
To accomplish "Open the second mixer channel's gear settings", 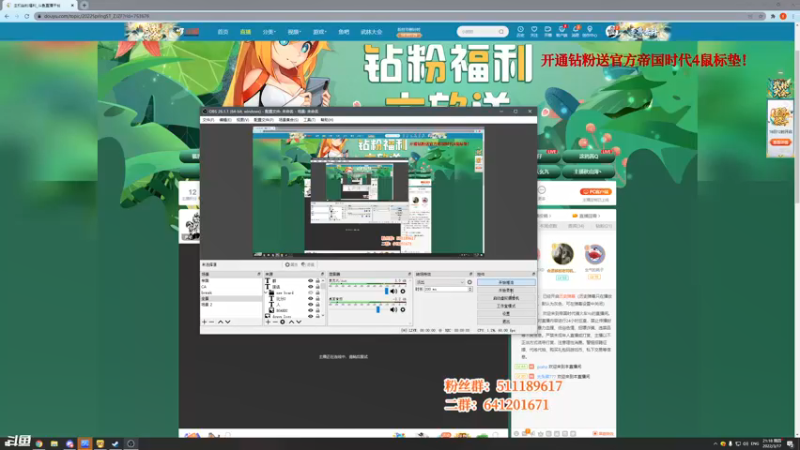I will pyautogui.click(x=403, y=310).
